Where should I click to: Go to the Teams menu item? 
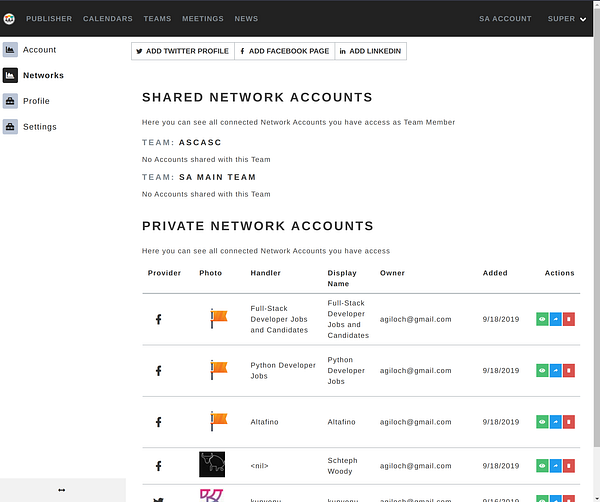pyautogui.click(x=157, y=19)
